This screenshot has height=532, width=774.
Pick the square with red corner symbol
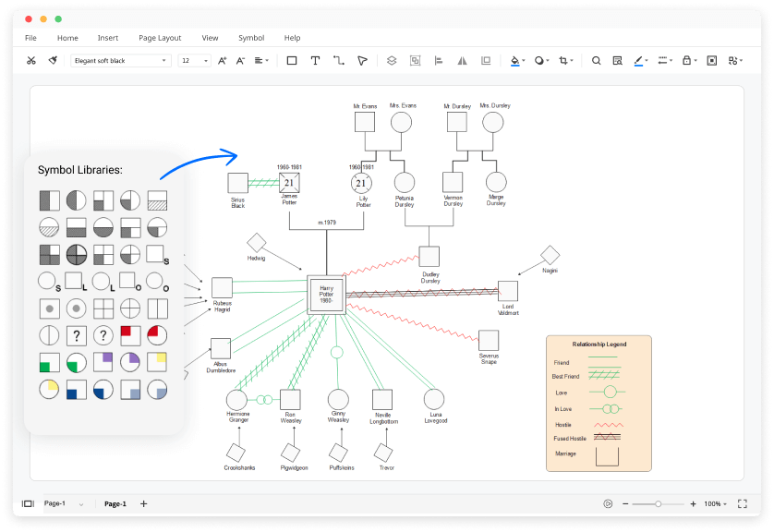click(x=130, y=335)
